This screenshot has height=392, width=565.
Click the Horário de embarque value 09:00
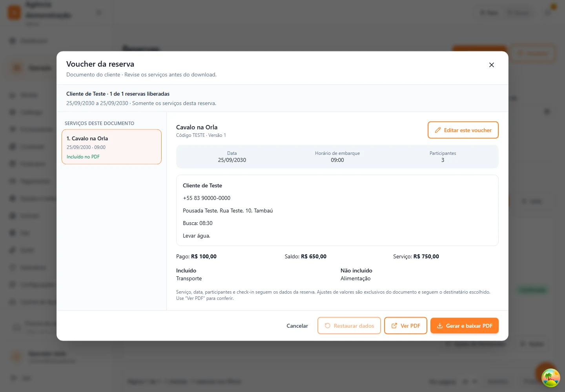coord(337,160)
